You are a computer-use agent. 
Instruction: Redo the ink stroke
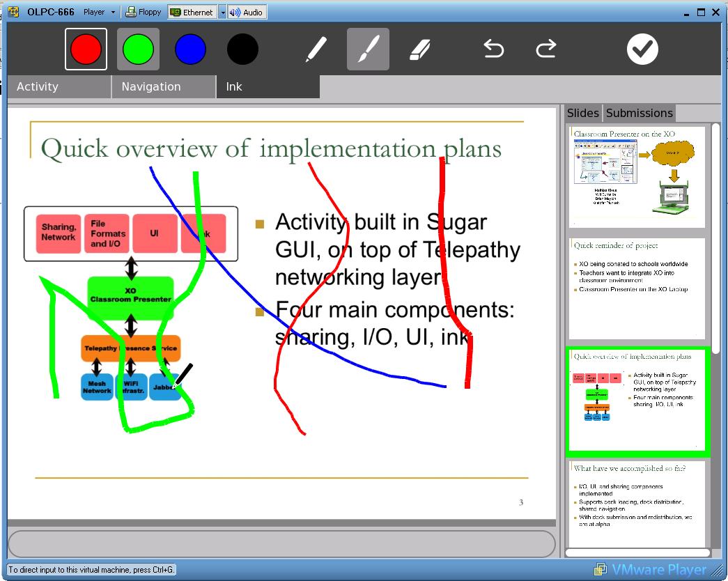click(x=545, y=49)
